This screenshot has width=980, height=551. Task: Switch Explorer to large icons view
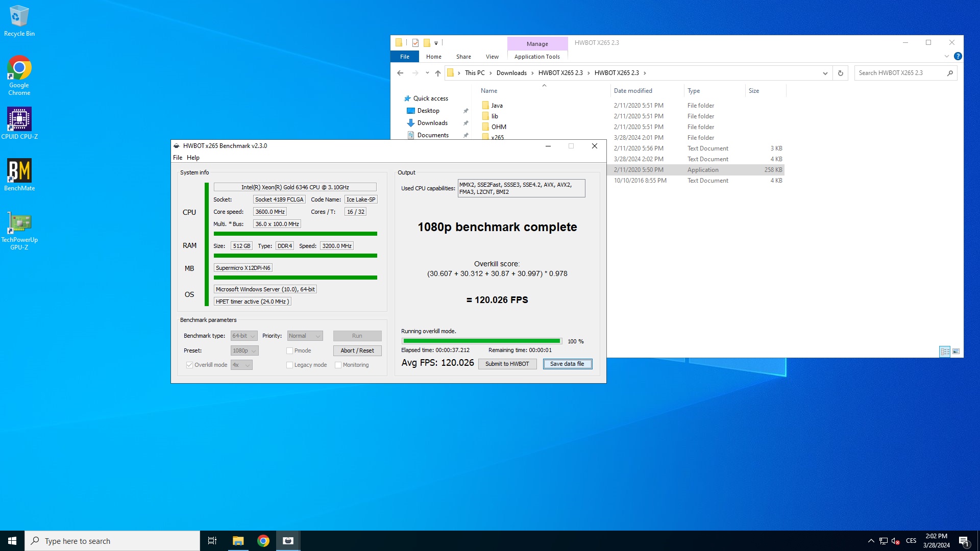[956, 351]
